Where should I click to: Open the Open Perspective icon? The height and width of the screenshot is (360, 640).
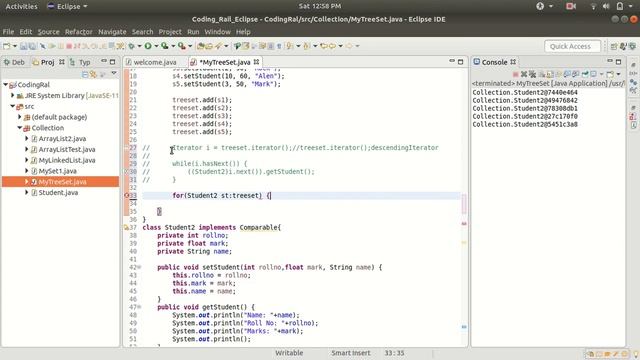pyautogui.click(x=613, y=47)
